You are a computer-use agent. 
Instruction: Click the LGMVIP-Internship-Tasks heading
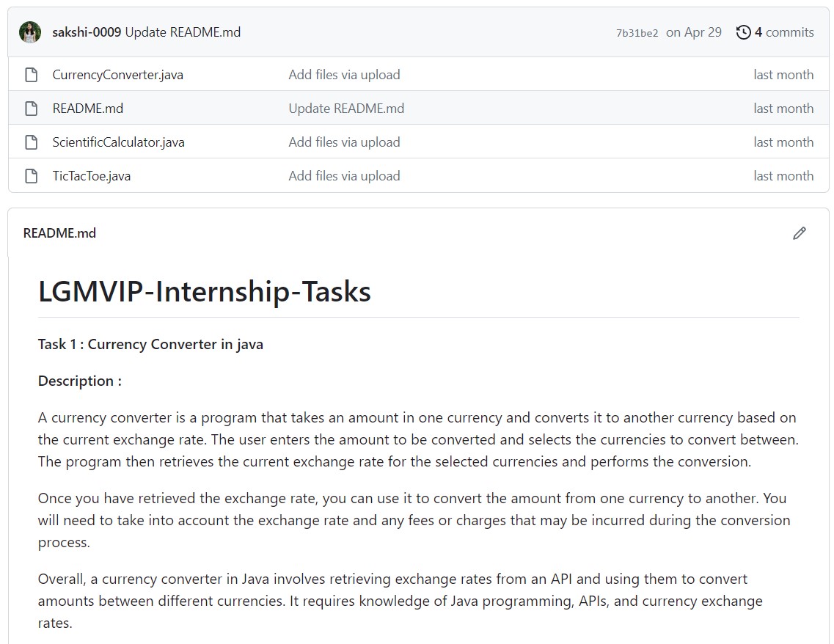[x=205, y=292]
